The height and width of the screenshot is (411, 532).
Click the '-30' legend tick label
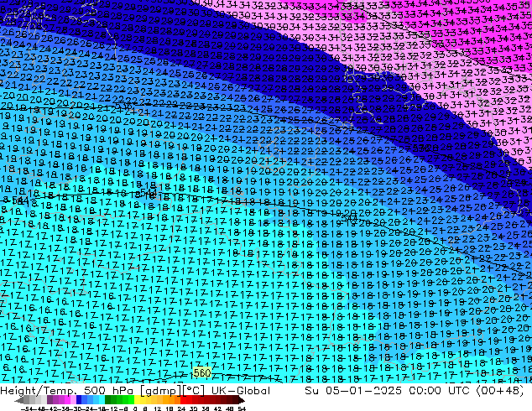pos(76,408)
